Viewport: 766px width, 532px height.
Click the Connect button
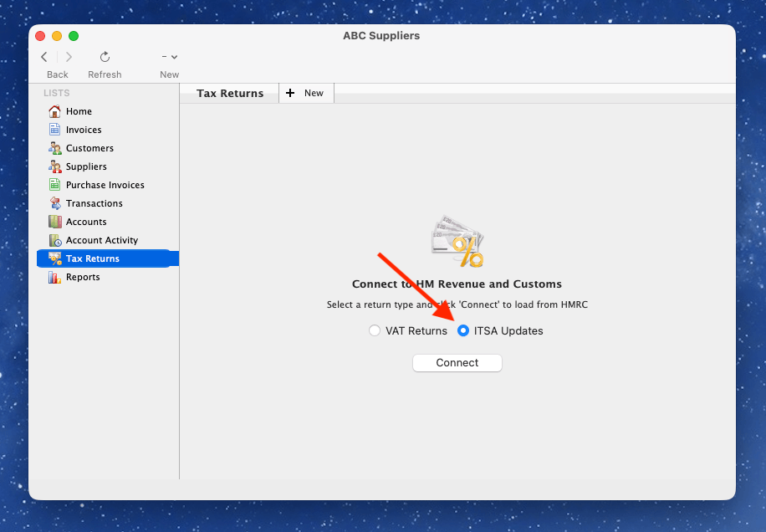point(457,363)
